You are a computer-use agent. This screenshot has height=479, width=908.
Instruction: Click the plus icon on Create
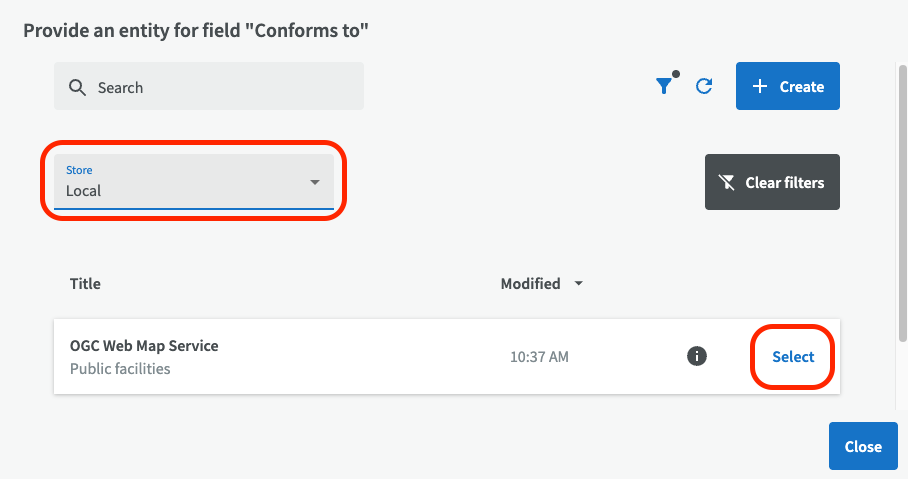(760, 87)
